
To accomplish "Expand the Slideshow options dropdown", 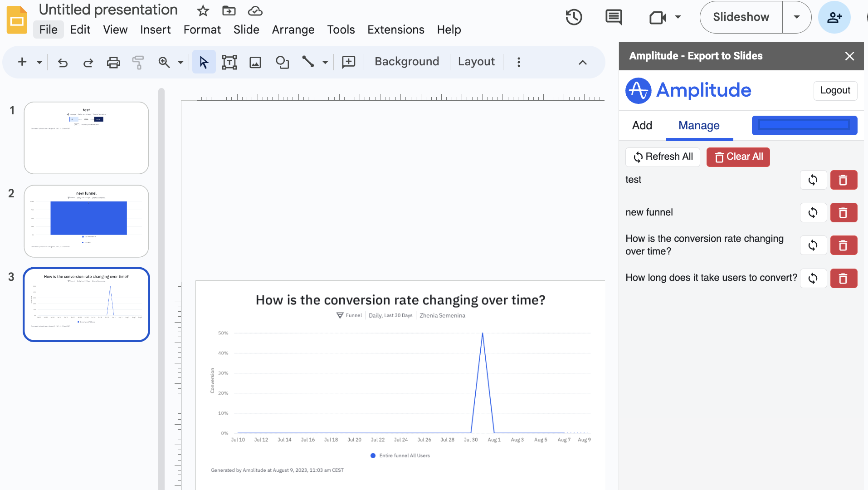I will point(796,17).
